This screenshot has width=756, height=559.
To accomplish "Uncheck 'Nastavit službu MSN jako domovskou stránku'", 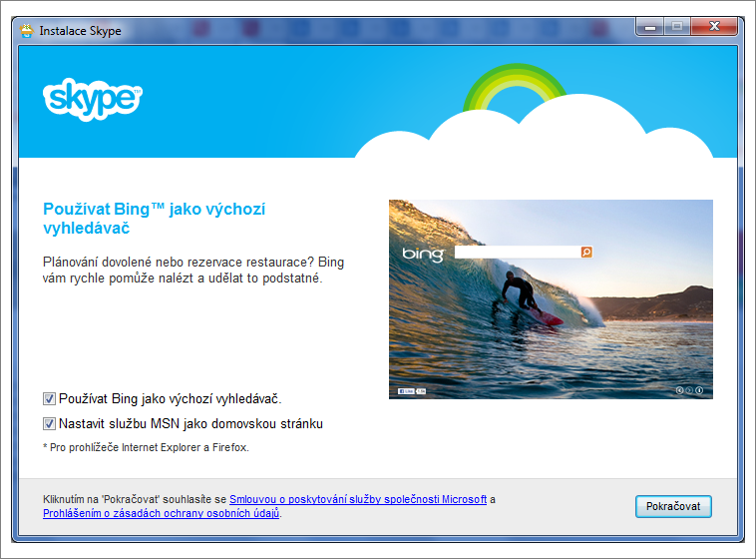I will click(x=49, y=423).
